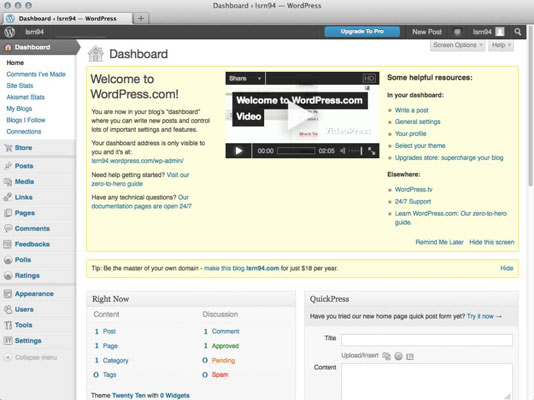Open the Twenty Ten theme link
534x400 pixels.
pos(129,395)
